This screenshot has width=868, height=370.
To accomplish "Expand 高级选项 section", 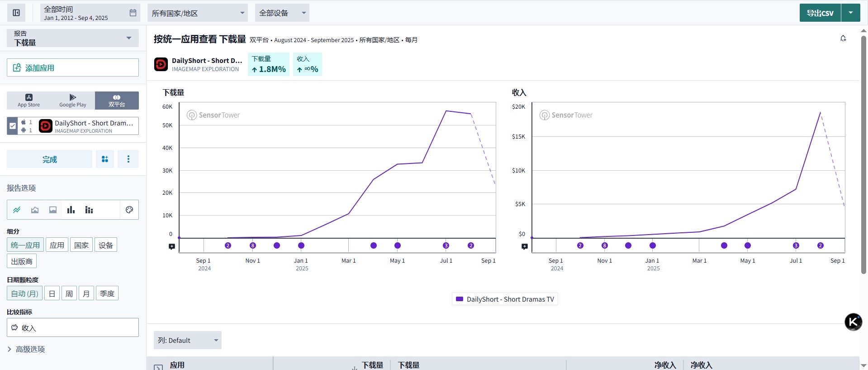I will 26,349.
